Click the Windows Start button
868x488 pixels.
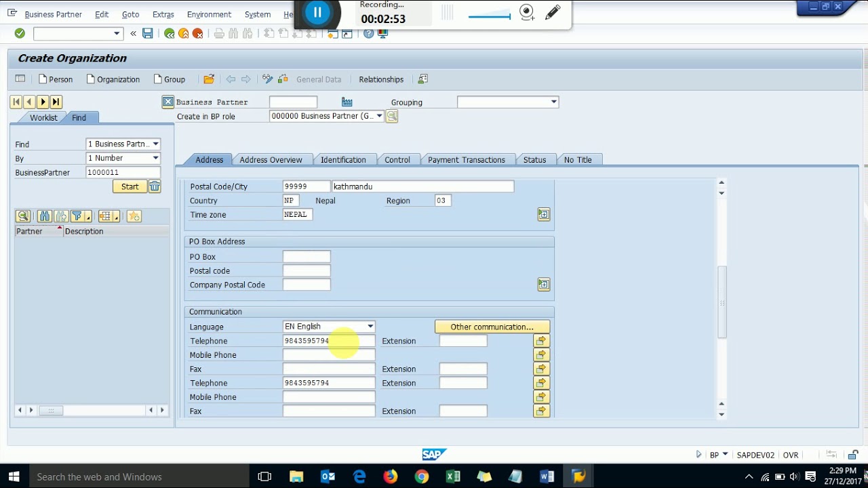click(x=14, y=476)
